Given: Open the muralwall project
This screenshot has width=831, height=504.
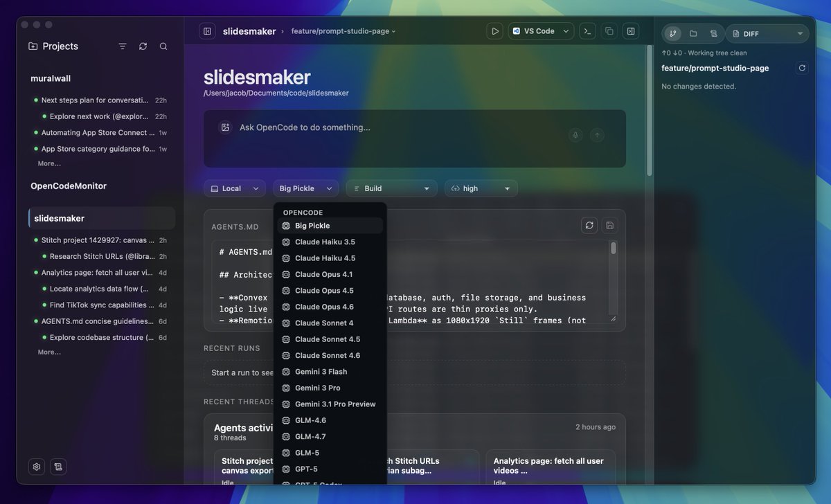Looking at the screenshot, I should pyautogui.click(x=51, y=78).
